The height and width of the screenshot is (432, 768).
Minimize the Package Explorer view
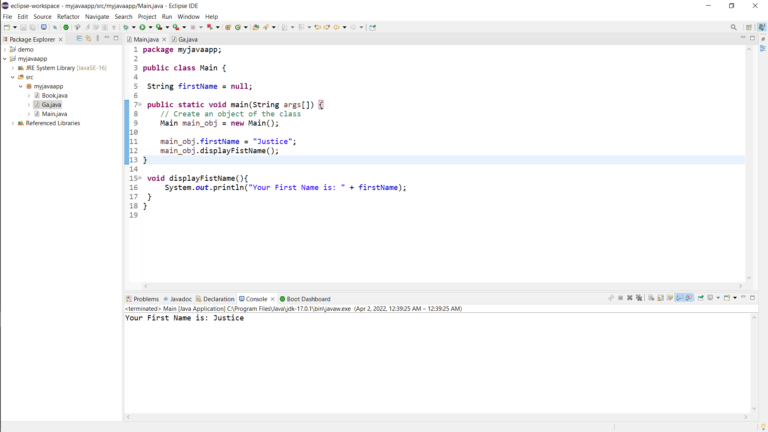tap(108, 39)
